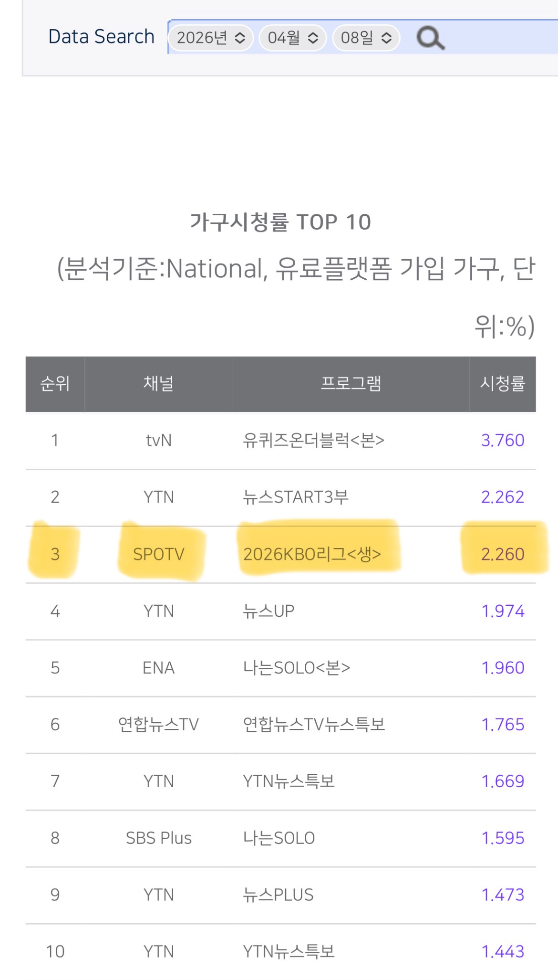Select the 뉴스PLUS program entry
Screen dimensions: 558x980
(x=278, y=895)
